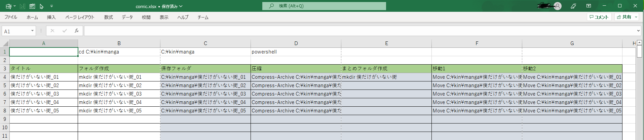Open Customize Quick Access Toolbar dropdown
The width and height of the screenshot is (644, 140).
[51, 6]
